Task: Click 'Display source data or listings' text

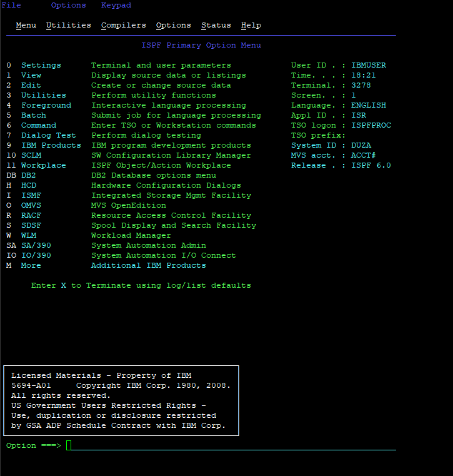Action: (169, 75)
